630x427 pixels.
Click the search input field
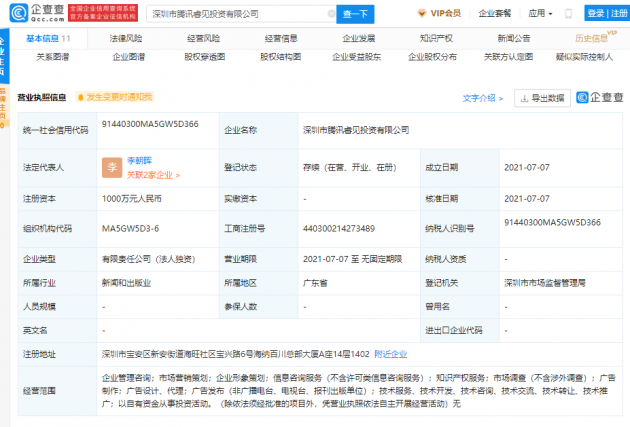coord(239,14)
